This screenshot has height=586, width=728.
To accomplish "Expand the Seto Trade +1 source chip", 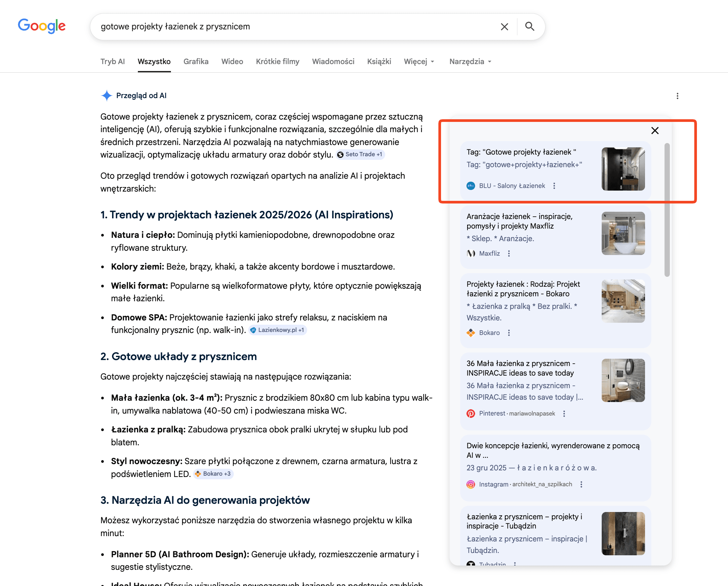I will coord(360,154).
